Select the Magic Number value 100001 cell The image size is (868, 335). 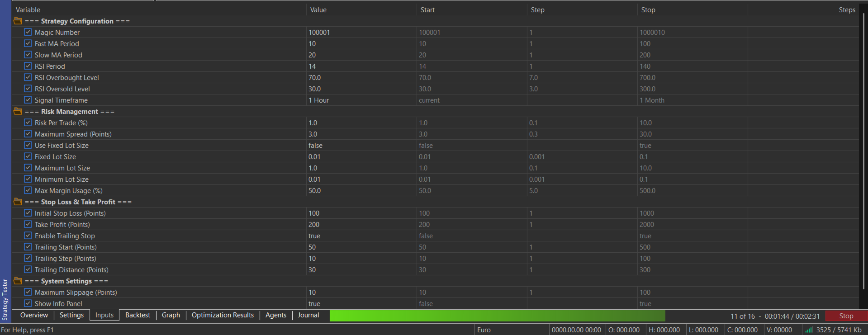tap(361, 33)
